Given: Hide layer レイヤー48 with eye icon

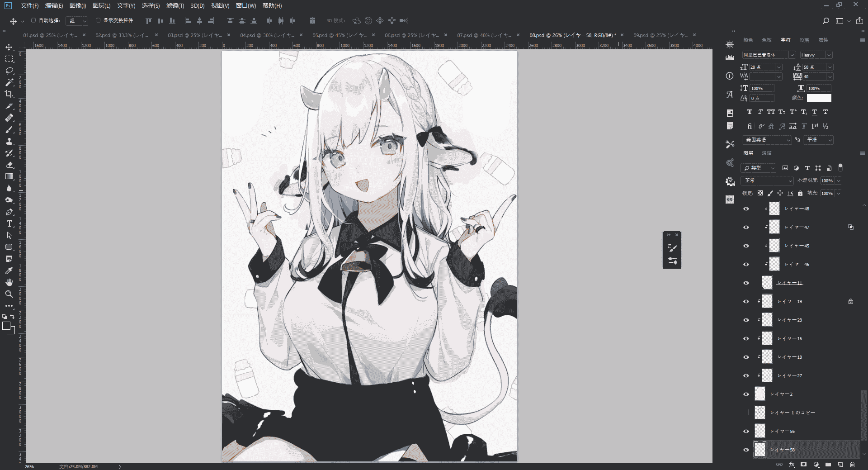Looking at the screenshot, I should tap(746, 209).
